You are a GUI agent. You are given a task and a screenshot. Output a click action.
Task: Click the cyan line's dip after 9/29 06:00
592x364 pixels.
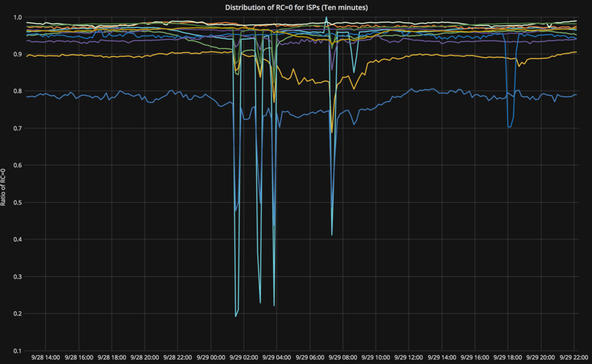point(332,234)
